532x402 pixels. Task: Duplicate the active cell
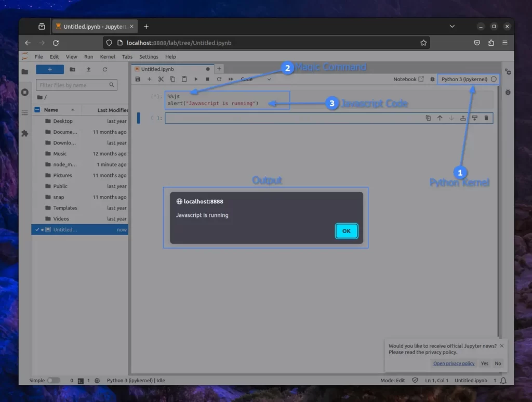point(428,118)
